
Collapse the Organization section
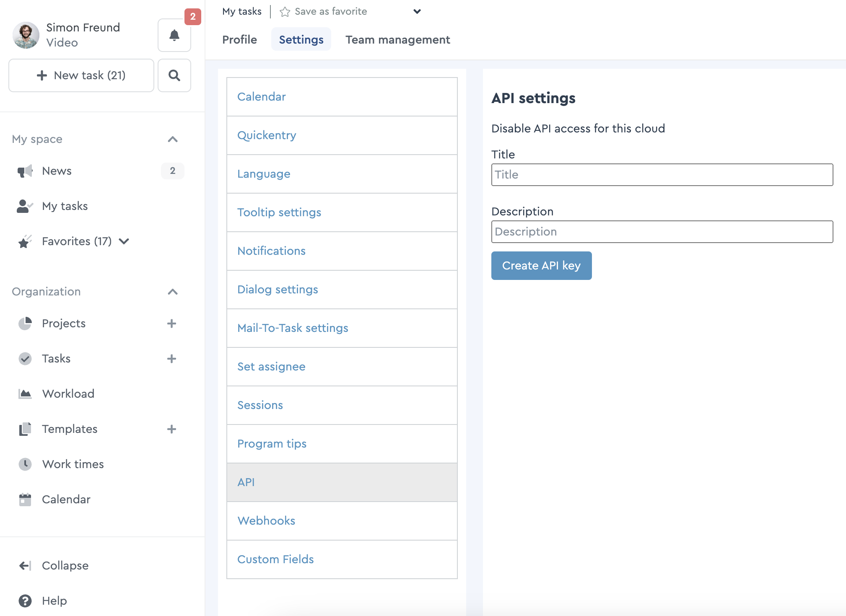click(173, 292)
